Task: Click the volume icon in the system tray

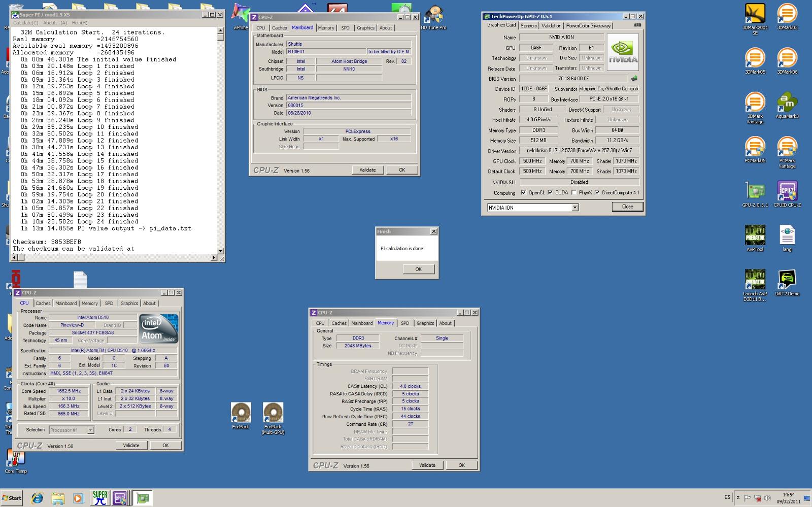Action: (x=767, y=498)
